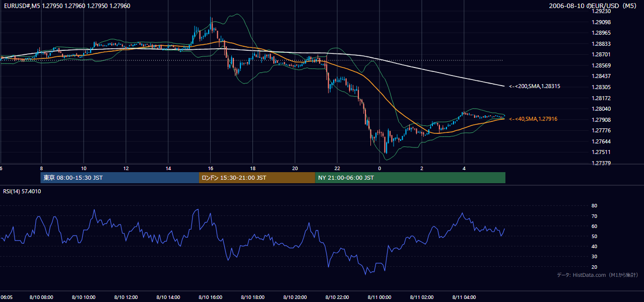Click price level 1.28833 on axis

(x=602, y=44)
